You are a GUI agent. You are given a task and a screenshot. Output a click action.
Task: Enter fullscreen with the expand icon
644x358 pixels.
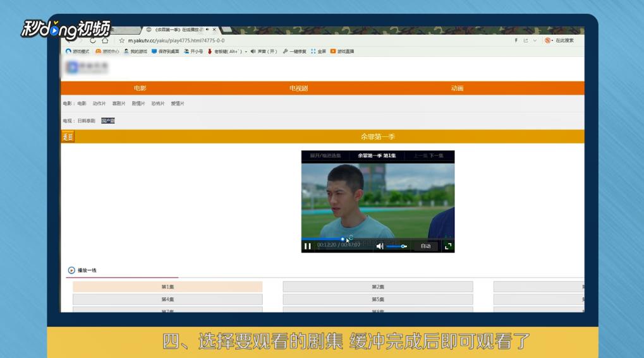point(448,246)
